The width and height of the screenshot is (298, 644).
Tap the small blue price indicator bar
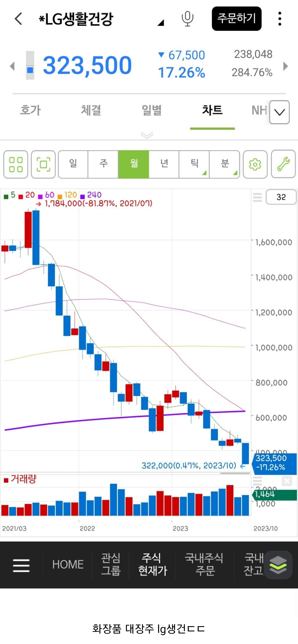pos(30,65)
